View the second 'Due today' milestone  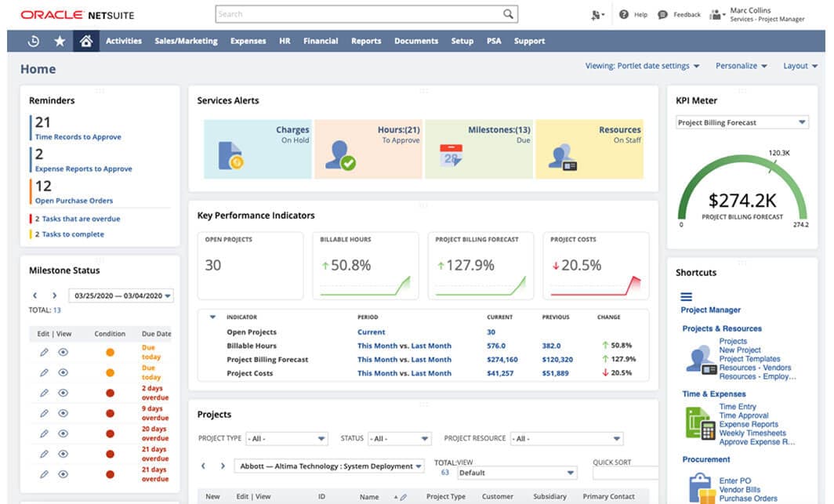click(63, 372)
